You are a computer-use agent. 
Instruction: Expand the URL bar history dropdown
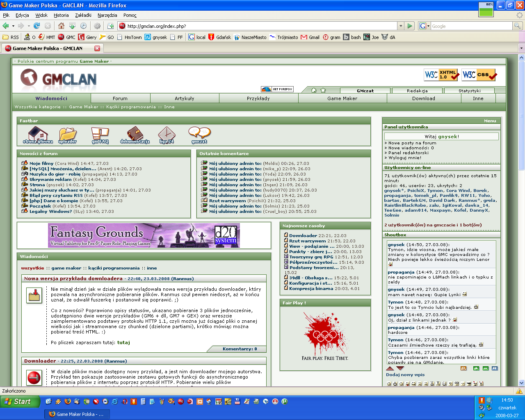click(x=401, y=26)
